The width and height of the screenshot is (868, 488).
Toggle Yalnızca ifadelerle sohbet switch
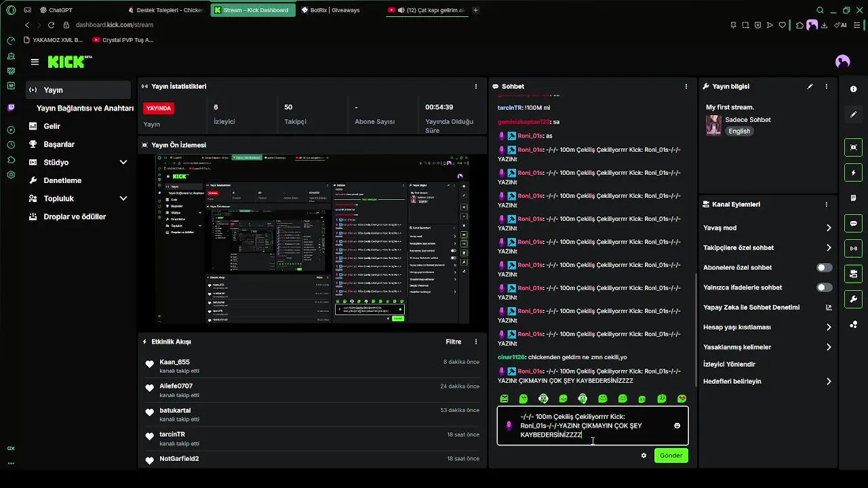824,287
